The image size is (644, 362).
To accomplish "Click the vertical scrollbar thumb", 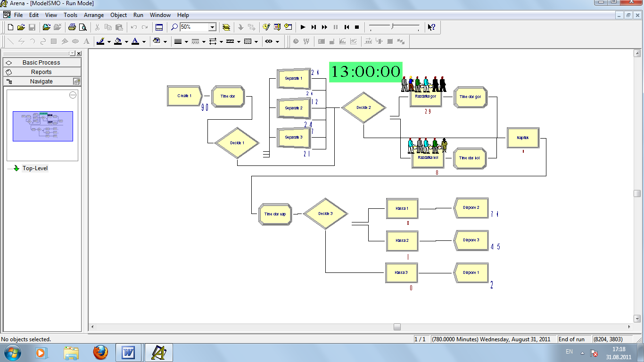I will (637, 193).
